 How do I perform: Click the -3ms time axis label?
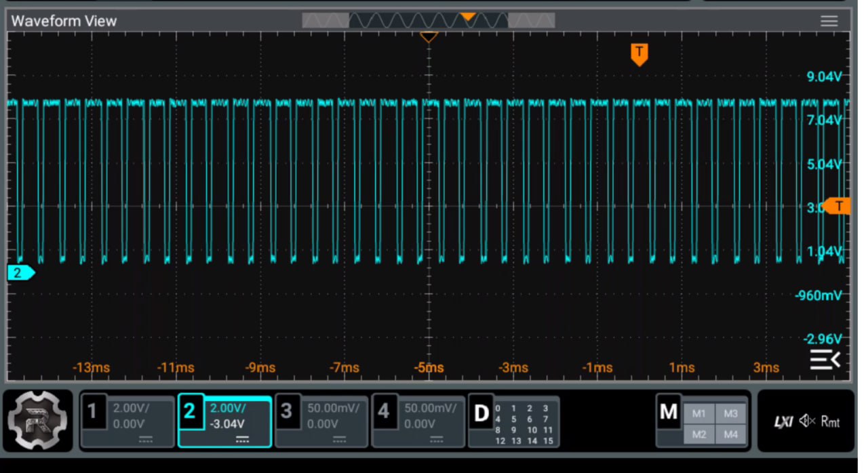coord(513,368)
